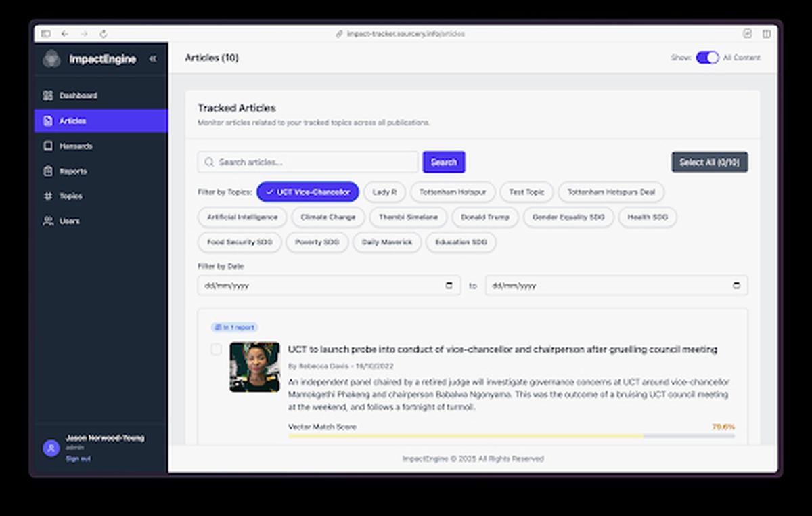Open the UCT to launch probe article title
The width and height of the screenshot is (812, 516).
pyautogui.click(x=503, y=349)
